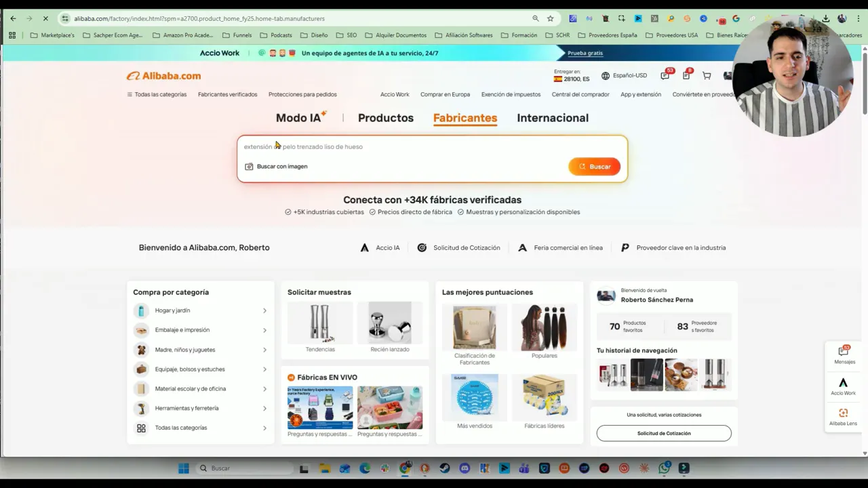Image resolution: width=868 pixels, height=488 pixels.
Task: Click the Feria comercial en línea icon
Action: 522,247
